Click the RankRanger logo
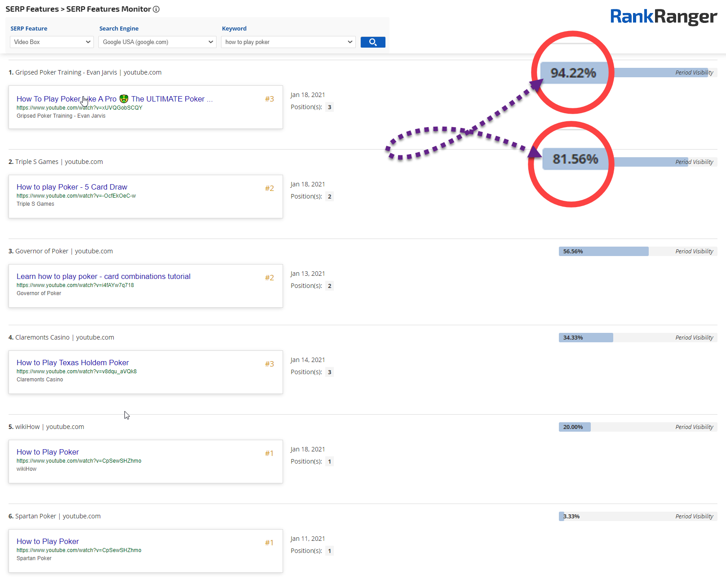Image resolution: width=726 pixels, height=588 pixels. (x=664, y=17)
